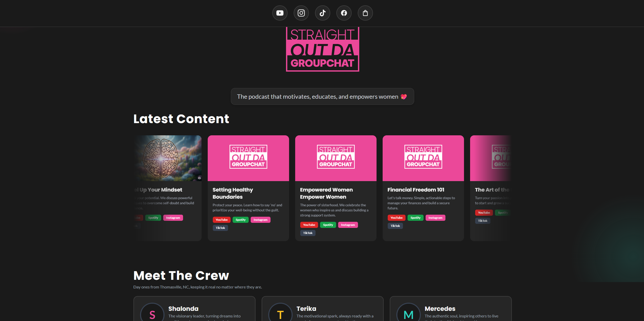Open the Instagram tag on Empowered Women card
Screen dimensions: 644x321
coord(348,225)
